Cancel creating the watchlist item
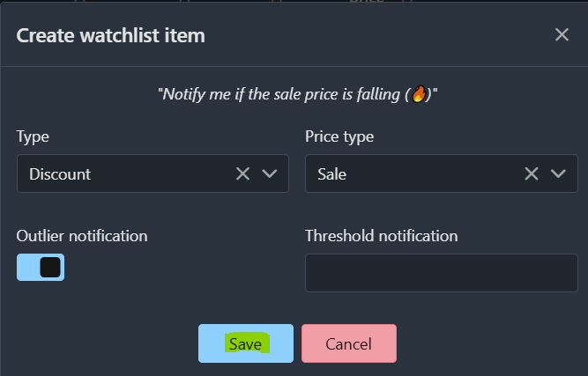This screenshot has height=376, width=588. pos(348,343)
